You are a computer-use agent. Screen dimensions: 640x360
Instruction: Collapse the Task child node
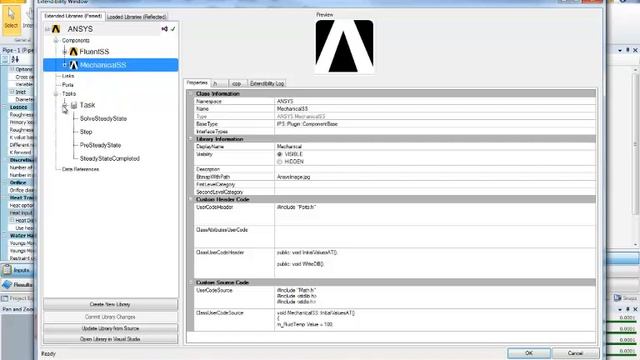(x=64, y=105)
